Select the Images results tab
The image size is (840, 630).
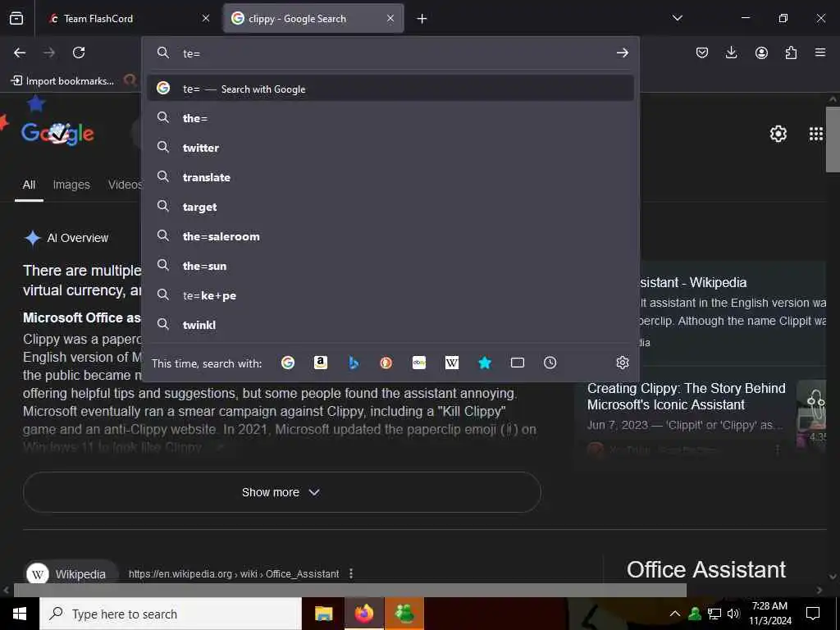(71, 185)
